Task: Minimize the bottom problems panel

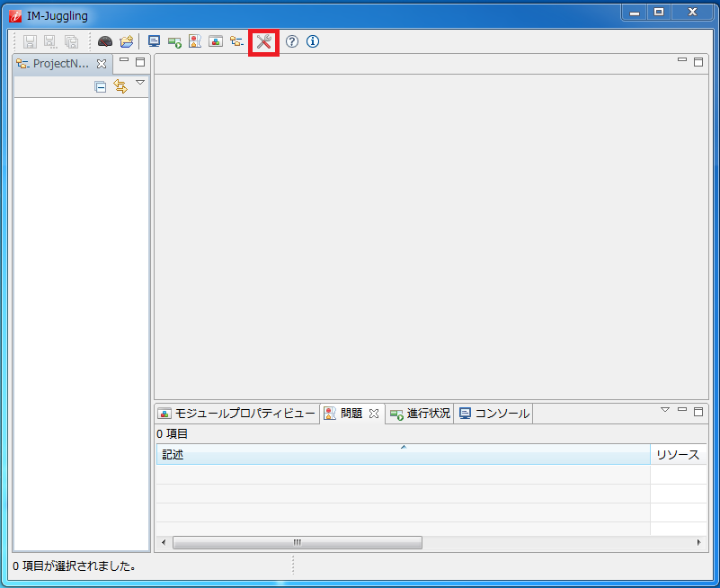Action: click(682, 409)
